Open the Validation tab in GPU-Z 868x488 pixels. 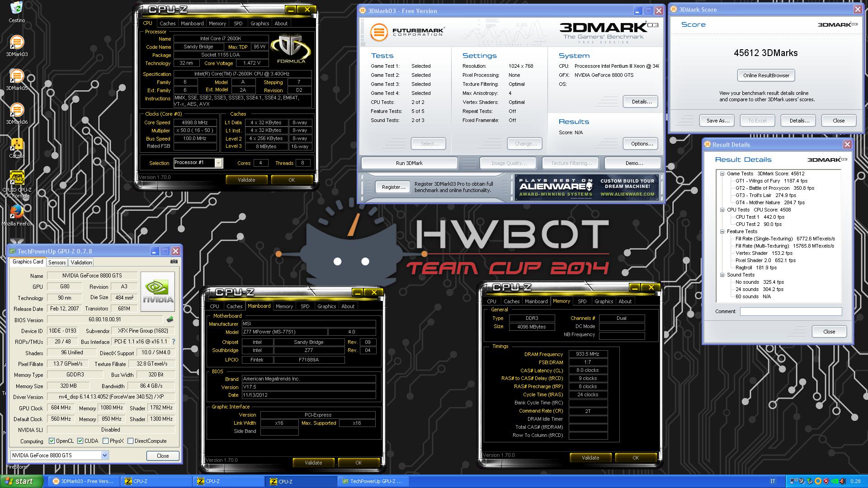point(81,262)
